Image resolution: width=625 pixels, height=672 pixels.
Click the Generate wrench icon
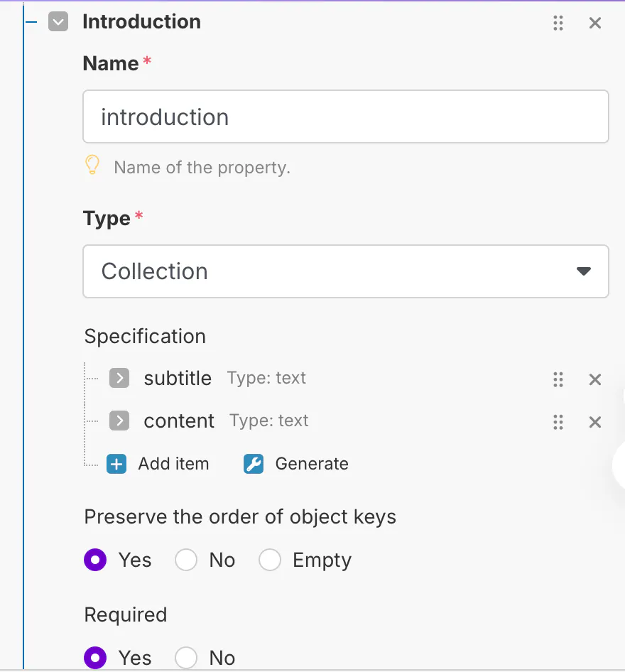point(254,464)
